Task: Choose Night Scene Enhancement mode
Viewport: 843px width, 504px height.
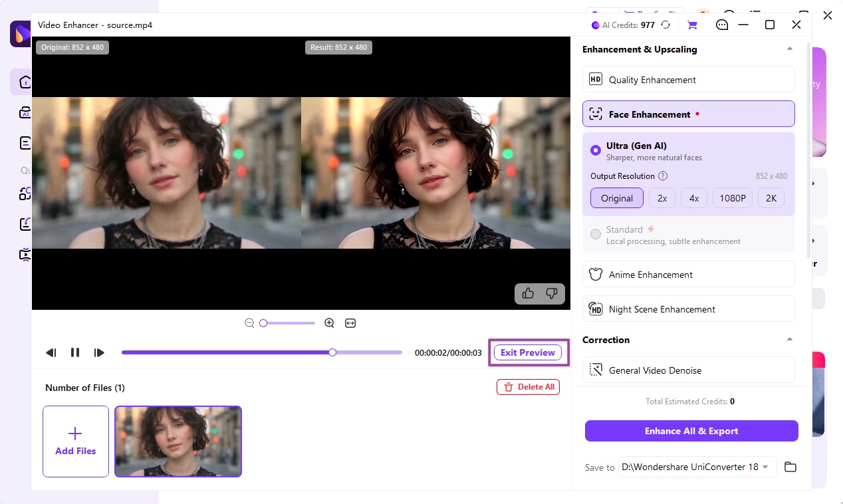Action: click(x=689, y=309)
